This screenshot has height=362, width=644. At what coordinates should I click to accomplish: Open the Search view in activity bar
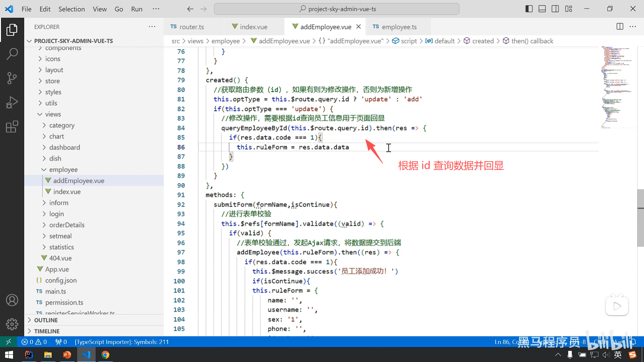[x=12, y=54]
